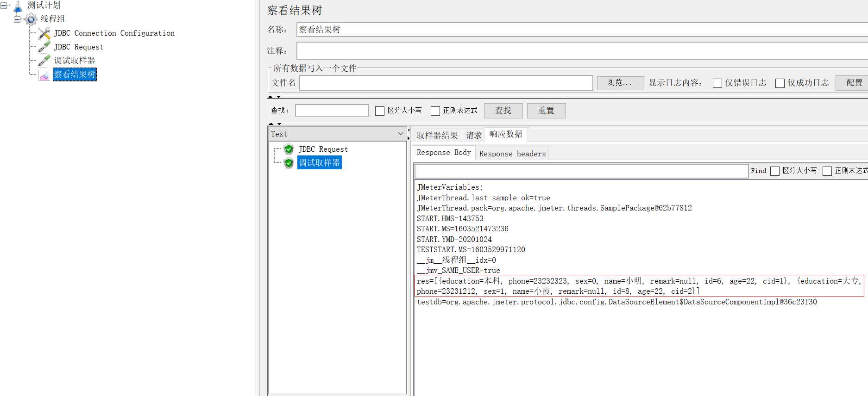Viewport: 868px width, 396px height.
Task: Enable 正则表达式 in the search bar
Action: point(435,111)
